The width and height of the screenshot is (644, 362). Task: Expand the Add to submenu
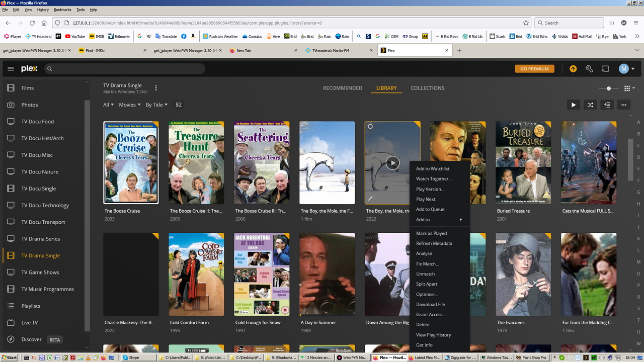[440, 220]
